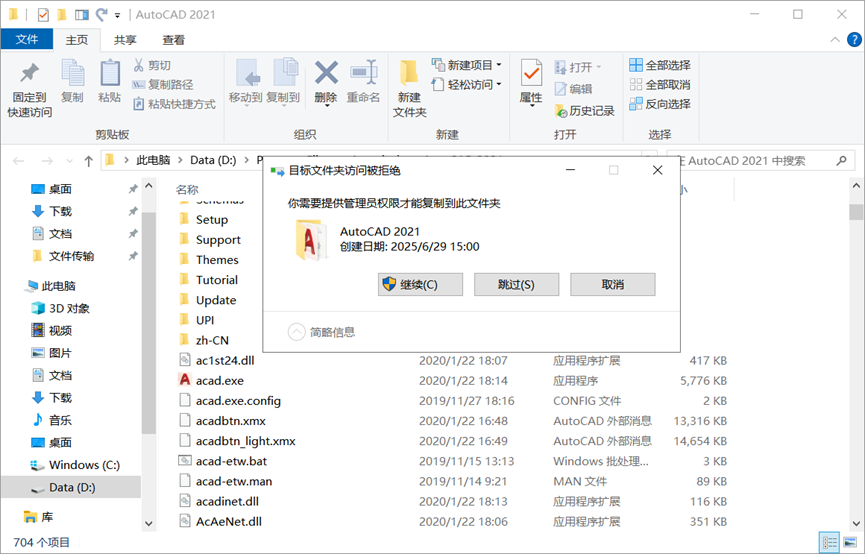Select 桌面 under Quick access
Screen dimensions: 865x554
point(60,189)
